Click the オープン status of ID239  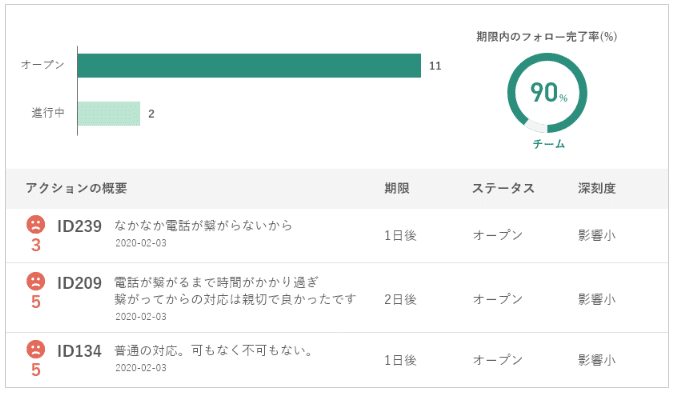pyautogui.click(x=498, y=236)
